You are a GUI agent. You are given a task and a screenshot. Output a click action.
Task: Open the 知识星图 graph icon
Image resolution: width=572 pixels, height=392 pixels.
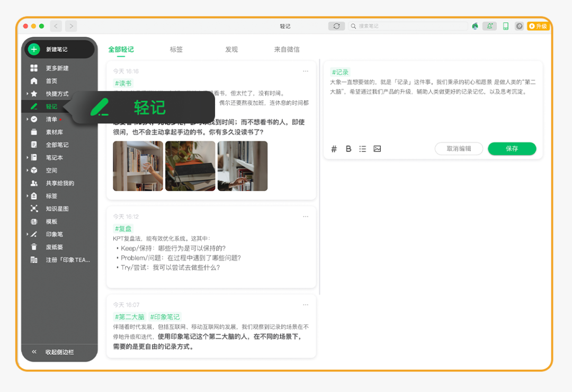[x=34, y=208]
